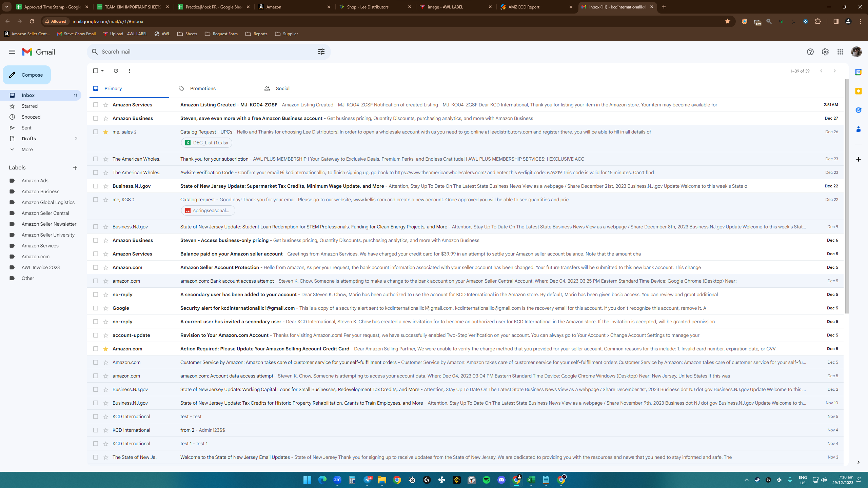Viewport: 868px width, 488px height.
Task: Click the Chrome address bar URL
Action: (x=108, y=21)
